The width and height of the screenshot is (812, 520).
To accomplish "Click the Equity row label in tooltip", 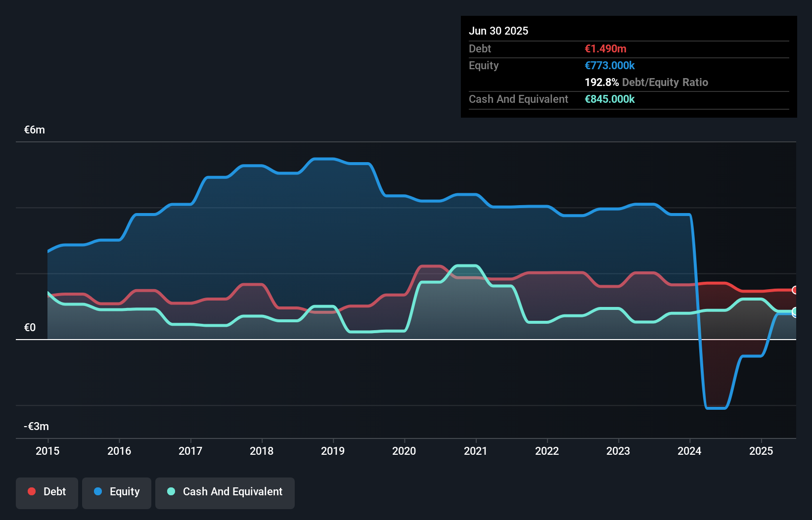I will [484, 65].
